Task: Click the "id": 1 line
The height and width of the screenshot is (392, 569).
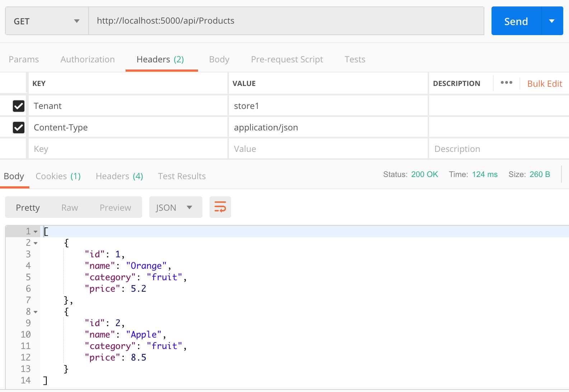Action: [105, 254]
